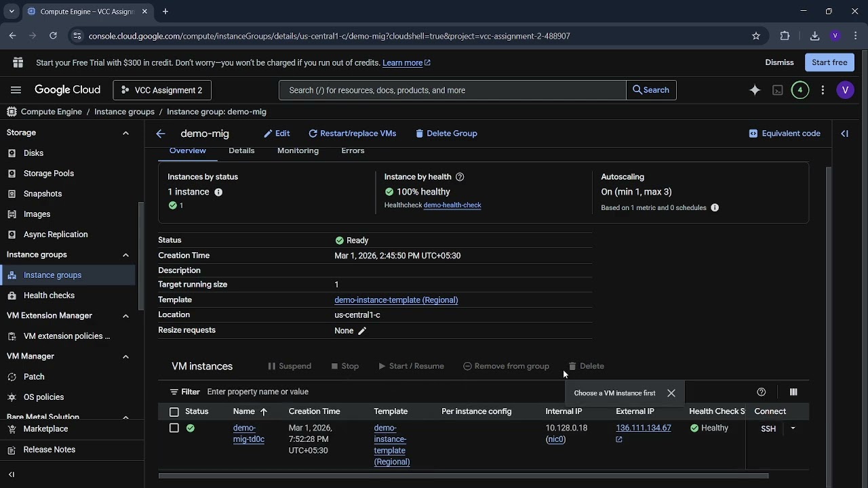Open the three-dot settings and utilities menu

823,90
